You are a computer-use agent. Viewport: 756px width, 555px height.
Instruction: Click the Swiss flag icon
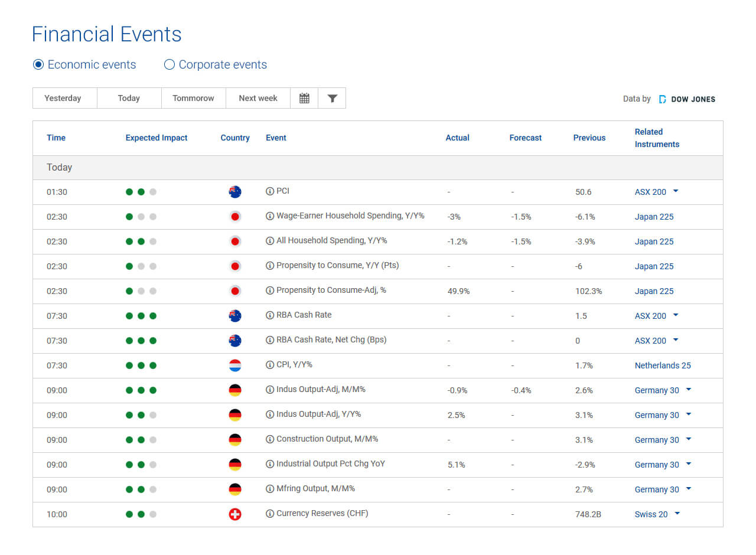coord(235,514)
